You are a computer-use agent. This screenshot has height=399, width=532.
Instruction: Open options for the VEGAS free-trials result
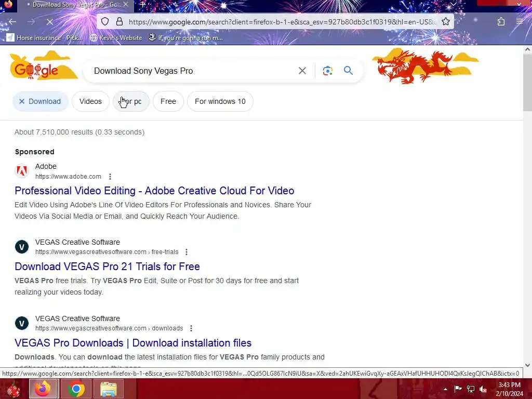[187, 252]
